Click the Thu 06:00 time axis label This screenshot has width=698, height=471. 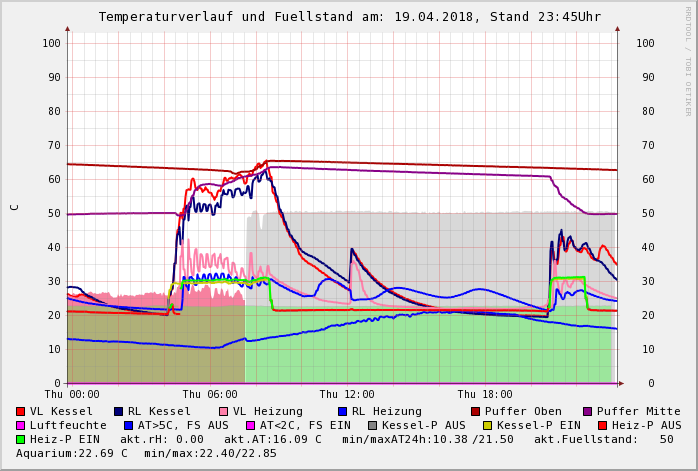(x=210, y=394)
